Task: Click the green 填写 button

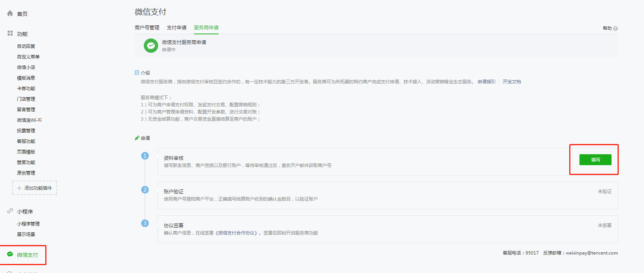Action: point(595,160)
